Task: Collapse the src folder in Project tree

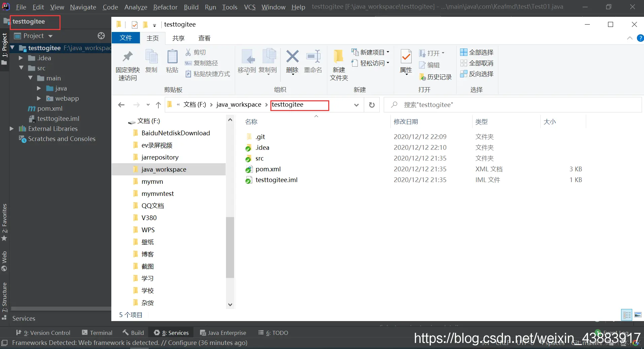Action: pyautogui.click(x=21, y=68)
